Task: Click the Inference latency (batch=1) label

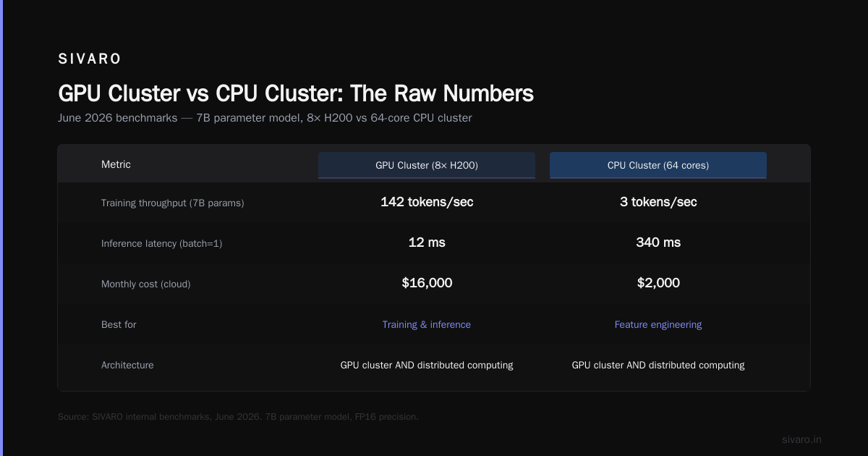Action: (x=162, y=244)
